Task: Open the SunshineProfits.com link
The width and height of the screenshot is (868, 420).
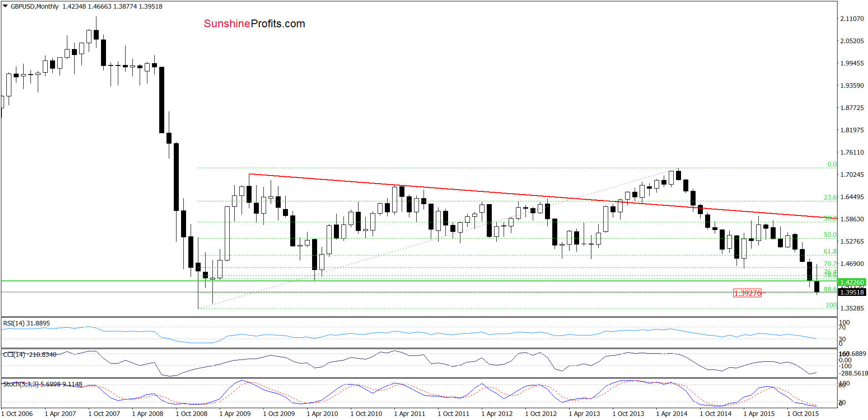Action: (x=254, y=24)
